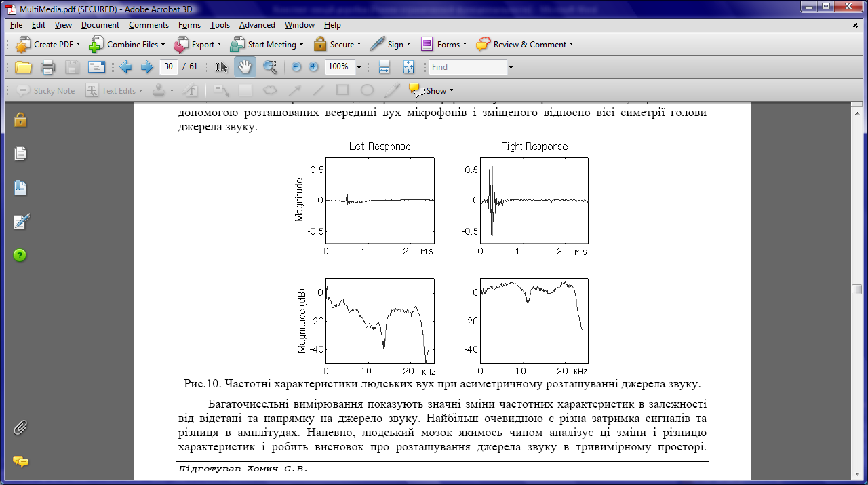
Task: Open the Window menu
Action: tap(299, 25)
